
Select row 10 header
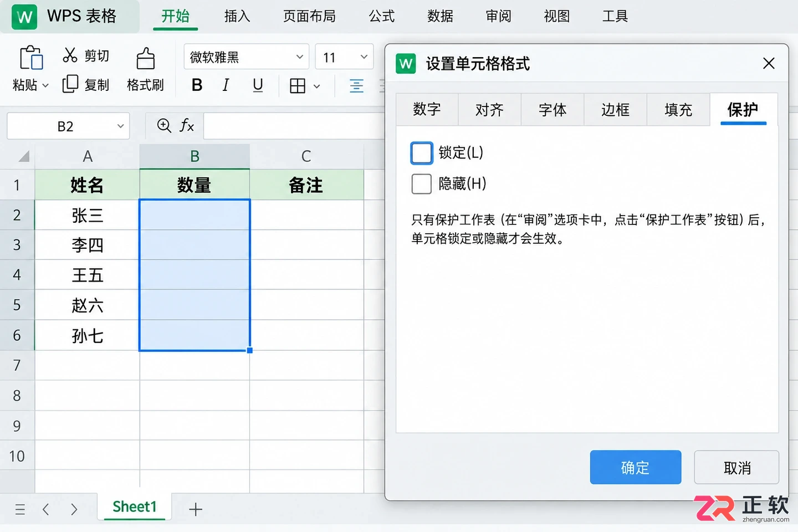[x=17, y=456]
